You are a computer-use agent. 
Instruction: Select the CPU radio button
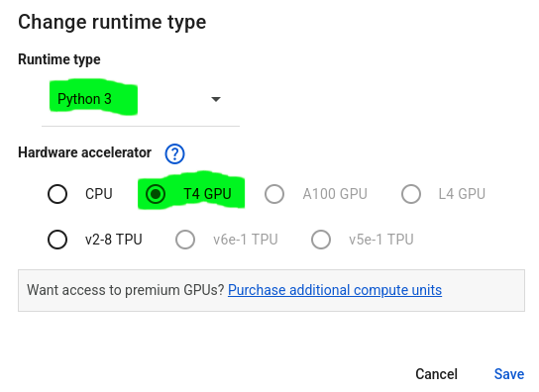pyautogui.click(x=57, y=194)
